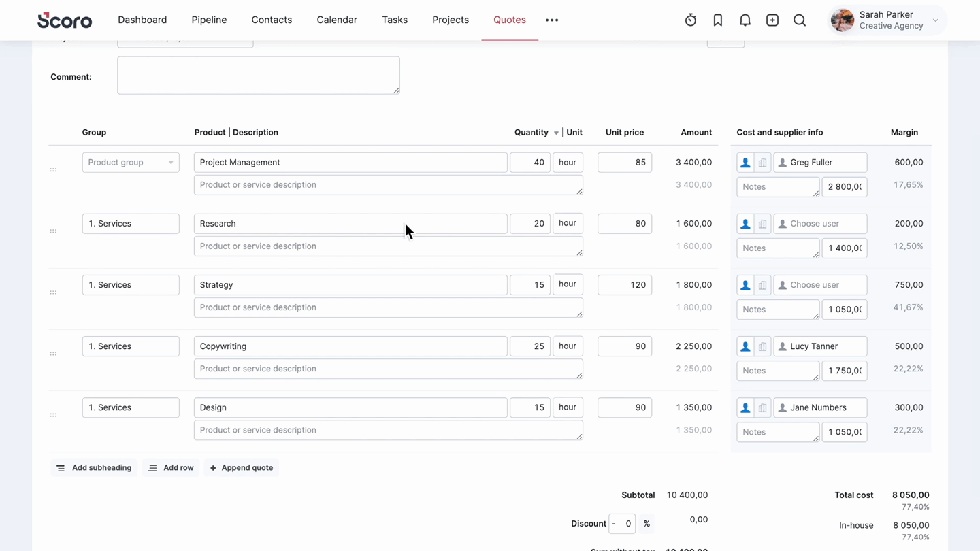Go to the Pipeline section

point(209,20)
